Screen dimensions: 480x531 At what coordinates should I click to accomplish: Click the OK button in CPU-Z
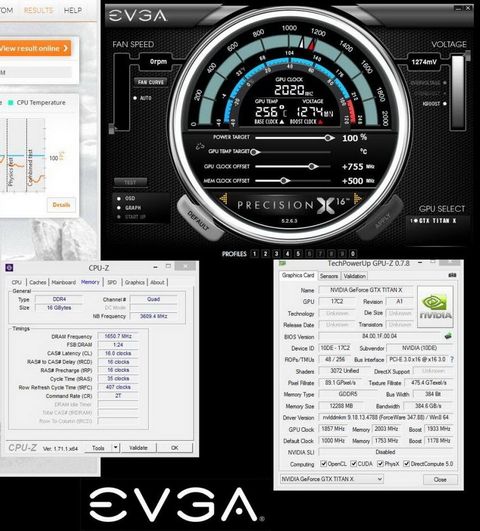pos(175,448)
